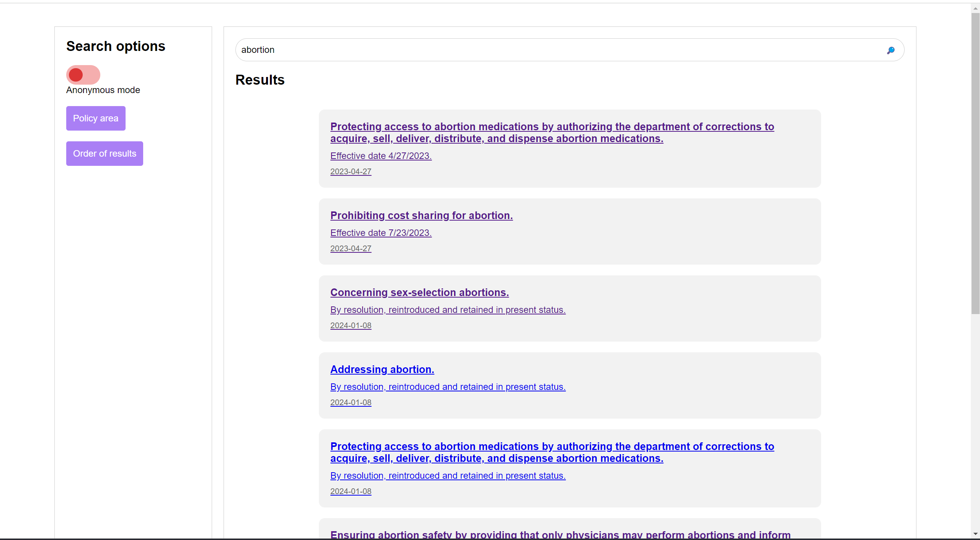Open "Prohibiting cost sharing for abortion" link
Screen dimensions: 980x540
point(421,216)
